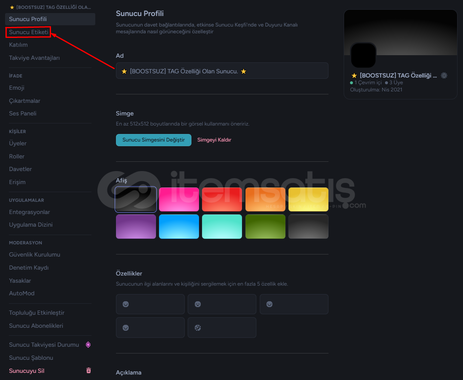This screenshot has height=380, width=463.
Task: Open Çıkartmalar settings
Action: point(24,101)
